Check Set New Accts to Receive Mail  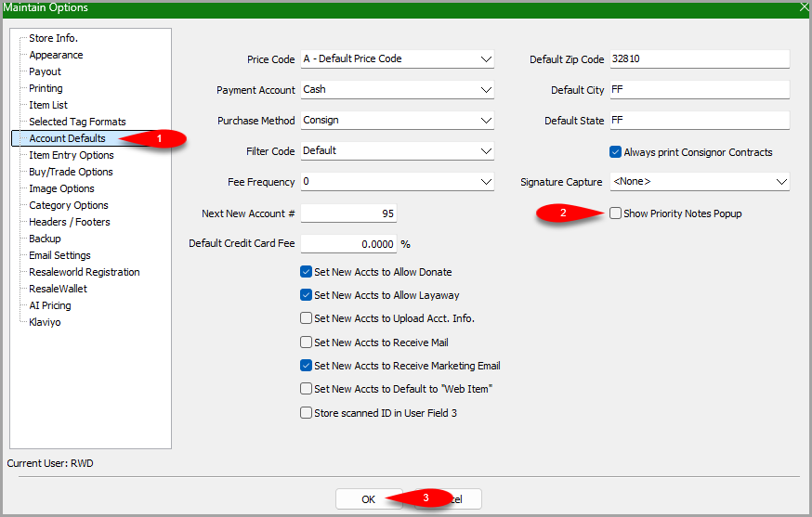point(306,343)
